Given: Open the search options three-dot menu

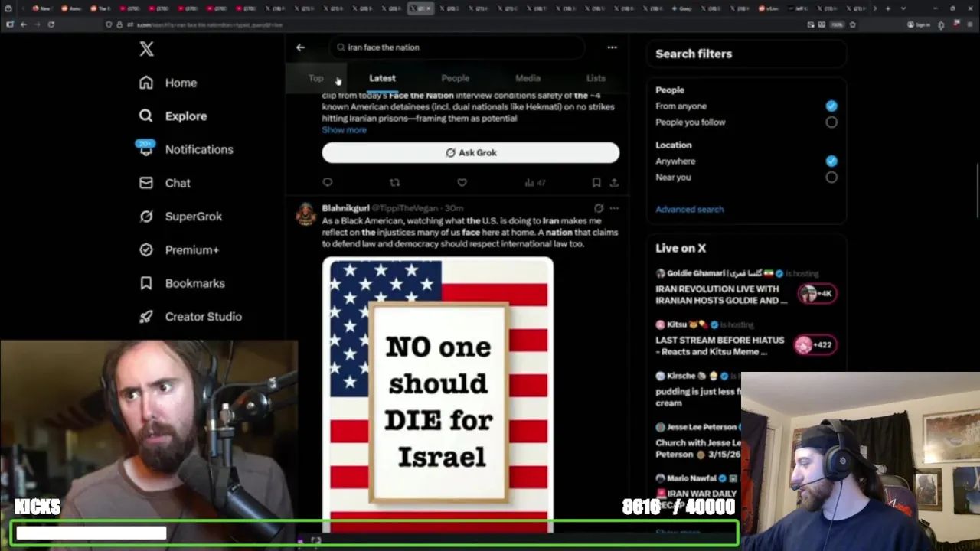Looking at the screenshot, I should click(x=612, y=47).
